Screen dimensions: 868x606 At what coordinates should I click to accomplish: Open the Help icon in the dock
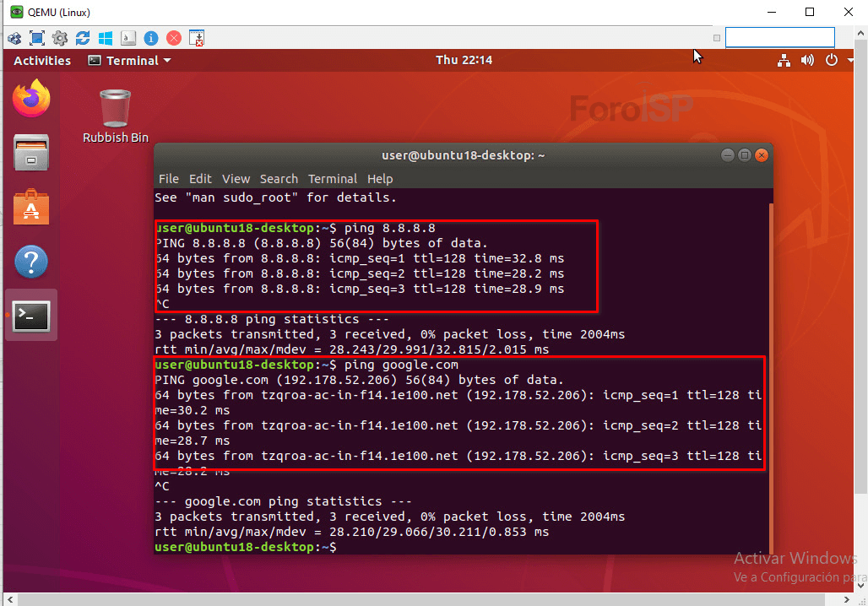click(x=31, y=262)
